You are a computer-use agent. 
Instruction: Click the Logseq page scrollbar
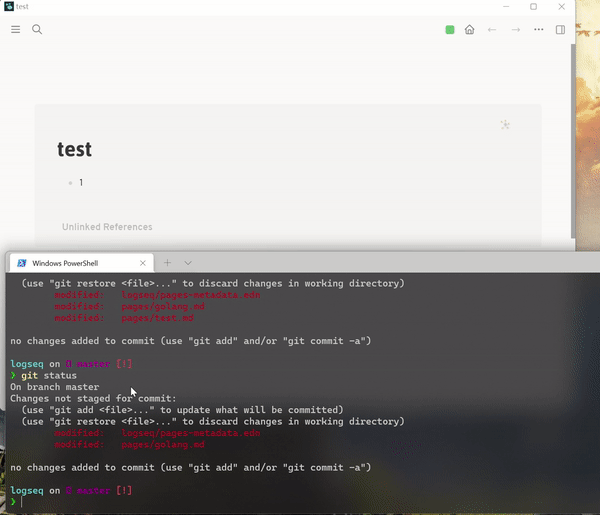tap(573, 141)
